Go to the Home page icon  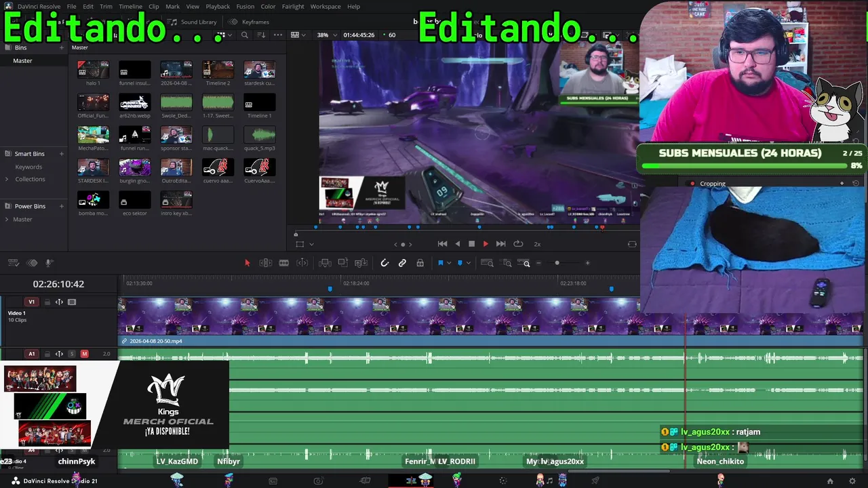830,481
